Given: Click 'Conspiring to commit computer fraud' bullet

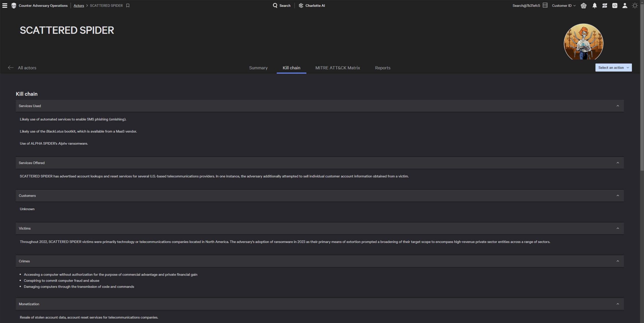Looking at the screenshot, I should click(61, 280).
